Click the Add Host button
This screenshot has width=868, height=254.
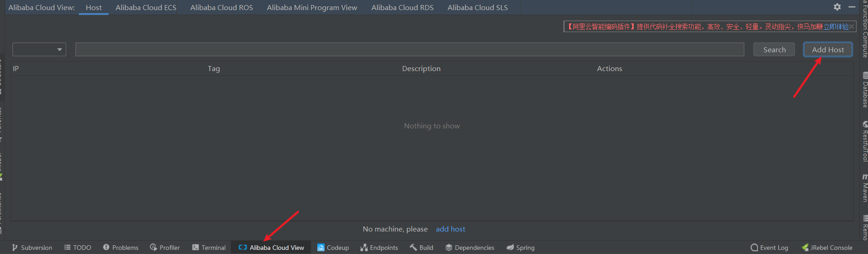pos(828,50)
